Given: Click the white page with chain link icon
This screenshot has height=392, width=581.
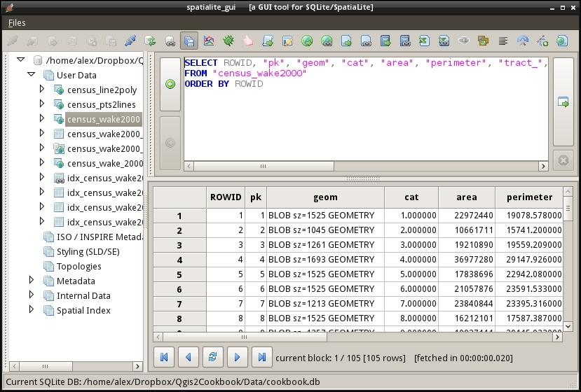Looking at the screenshot, I should [x=366, y=41].
